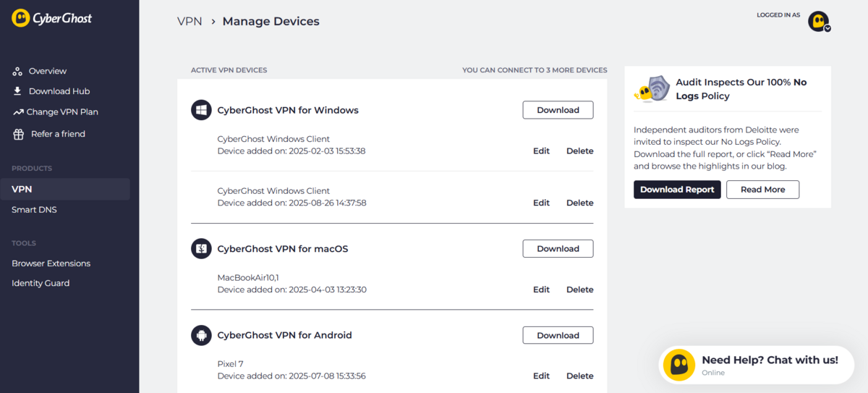Open Browser Extensions under Tools
This screenshot has width=868, height=393.
click(51, 263)
